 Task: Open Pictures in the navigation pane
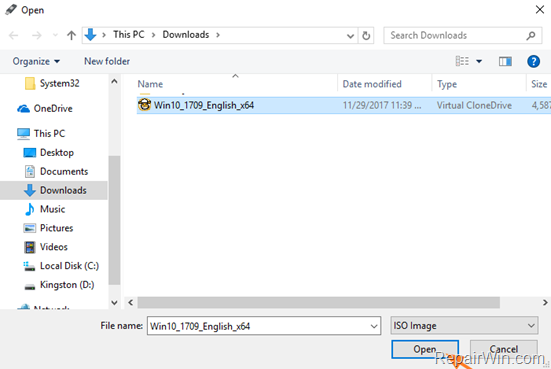click(x=48, y=228)
